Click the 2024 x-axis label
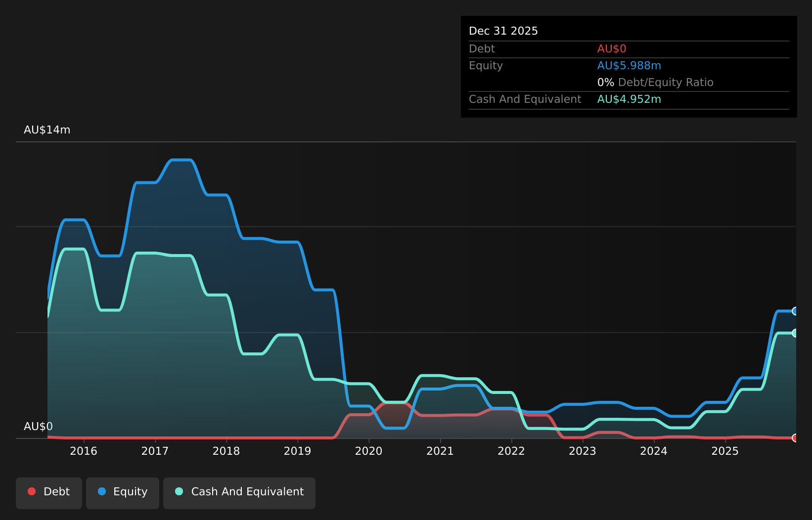Screen dimensions: 812x520 pos(654,451)
